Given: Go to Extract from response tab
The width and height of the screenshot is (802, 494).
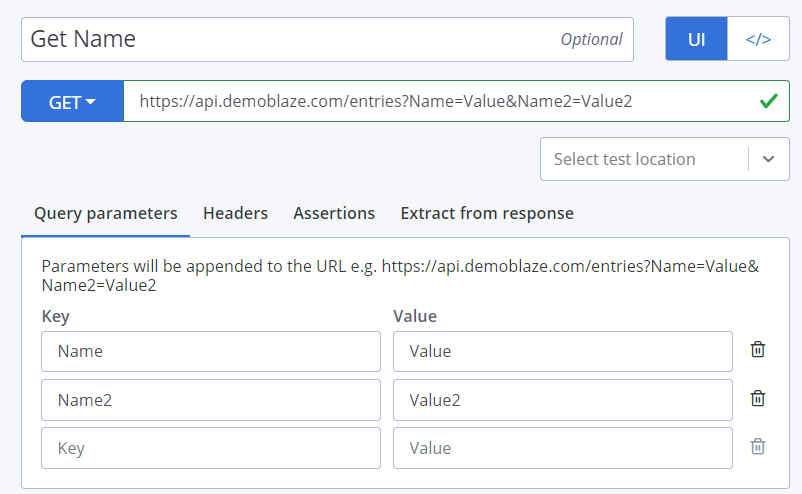Looking at the screenshot, I should click(x=487, y=213).
